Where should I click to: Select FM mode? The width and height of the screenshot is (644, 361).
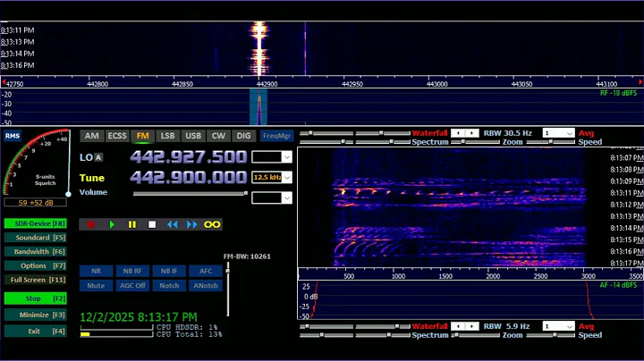(142, 136)
